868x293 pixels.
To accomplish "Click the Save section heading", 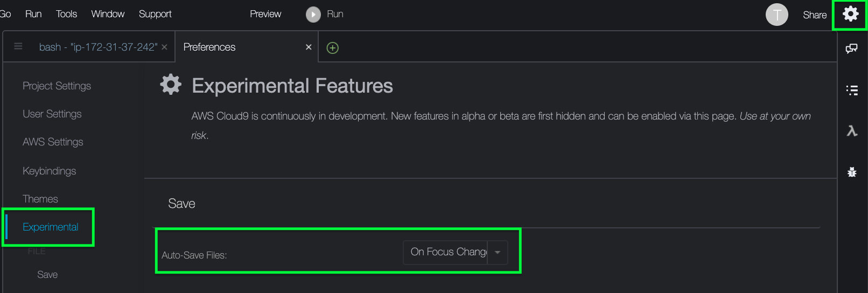I will pos(181,204).
